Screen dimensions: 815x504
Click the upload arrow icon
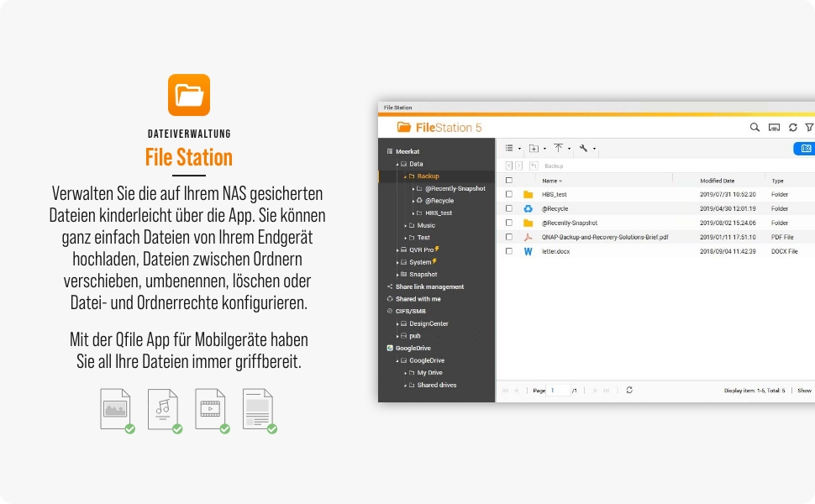(558, 148)
